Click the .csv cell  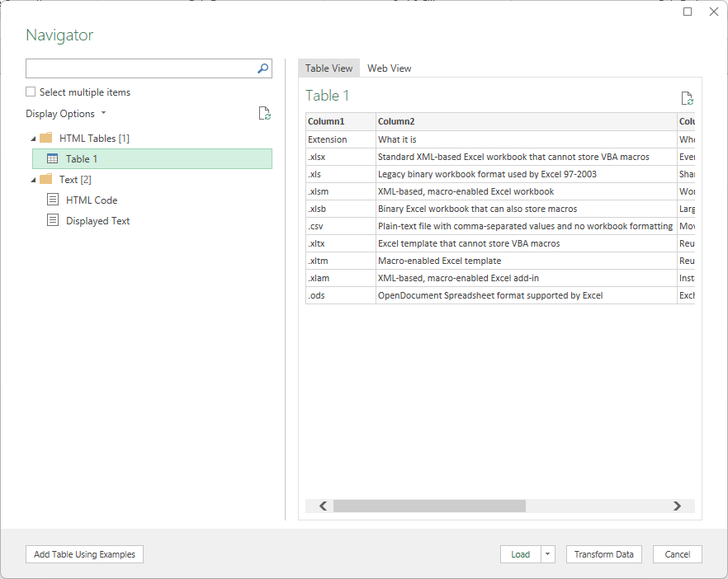[x=341, y=226]
